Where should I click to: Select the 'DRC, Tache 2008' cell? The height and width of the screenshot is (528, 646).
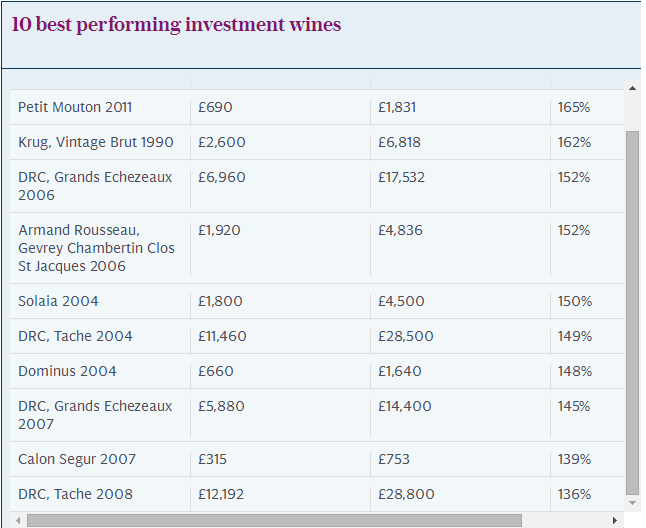[100, 494]
